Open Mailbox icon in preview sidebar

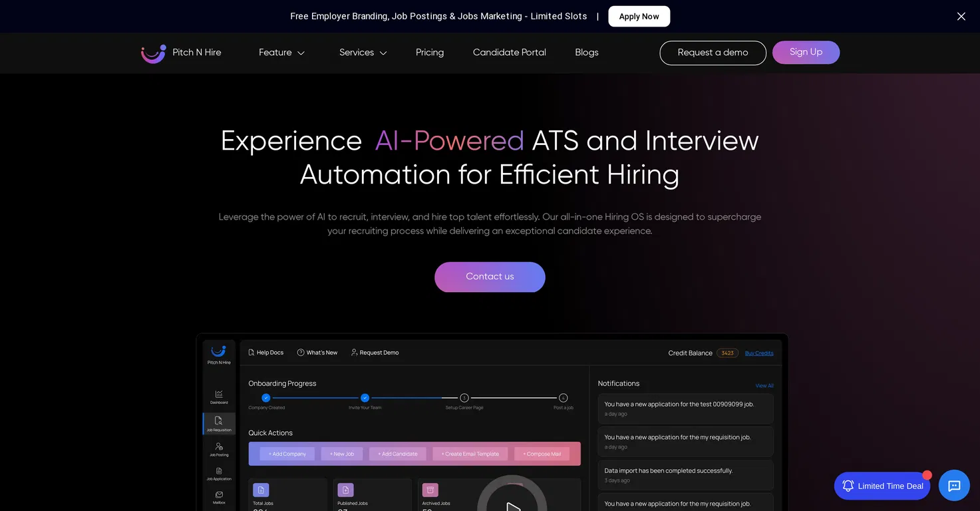tap(219, 494)
